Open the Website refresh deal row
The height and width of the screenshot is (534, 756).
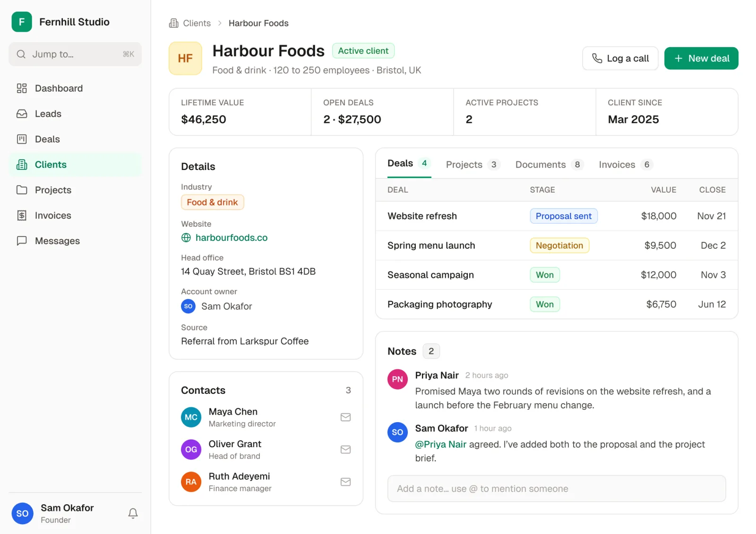[557, 216]
